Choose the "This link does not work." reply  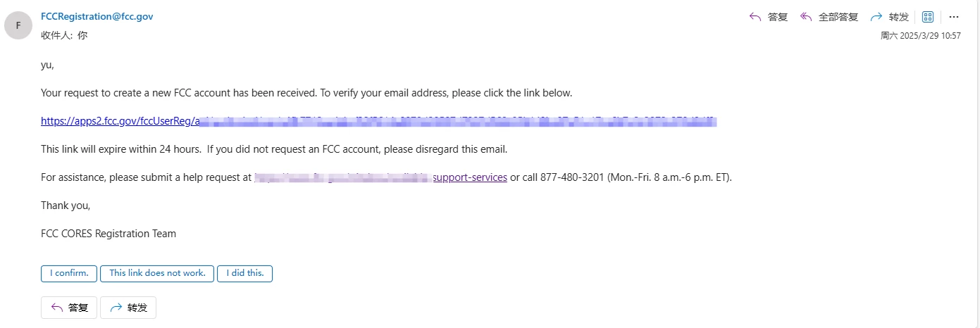click(x=157, y=273)
